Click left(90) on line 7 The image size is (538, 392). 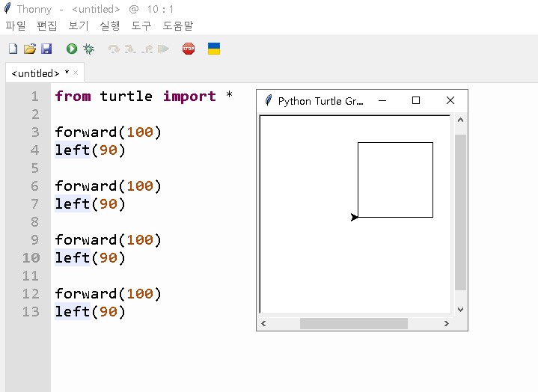pos(90,203)
